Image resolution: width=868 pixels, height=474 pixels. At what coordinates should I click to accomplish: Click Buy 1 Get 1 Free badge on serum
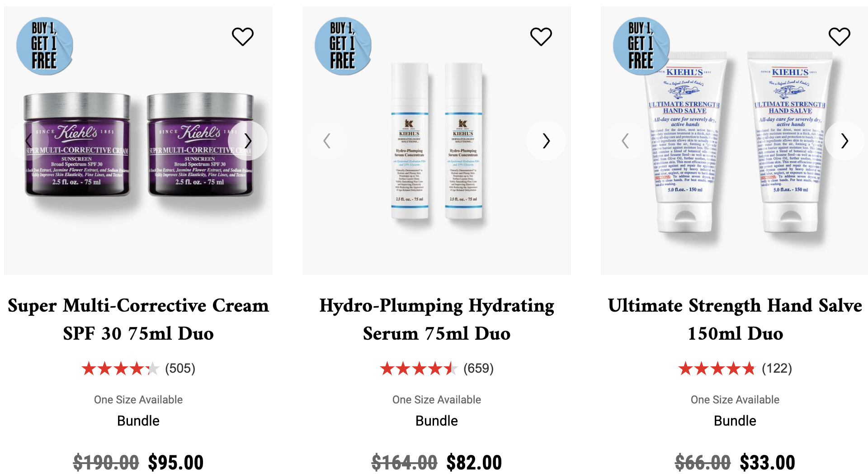(x=343, y=46)
